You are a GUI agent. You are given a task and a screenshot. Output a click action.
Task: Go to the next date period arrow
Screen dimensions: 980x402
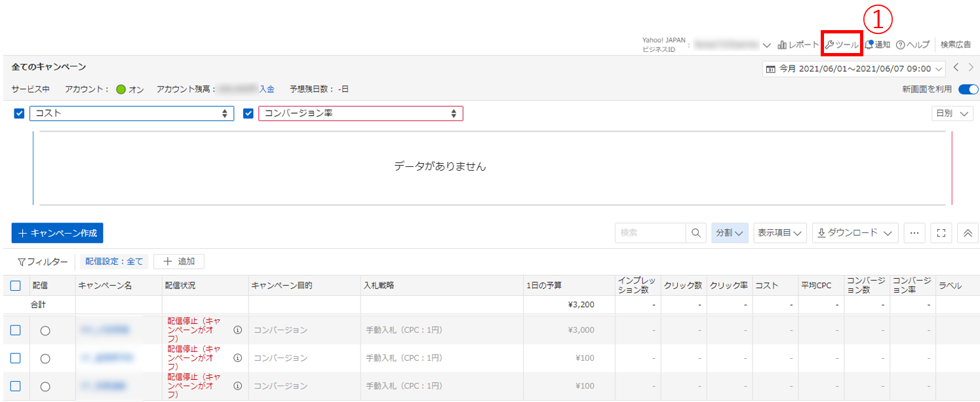(x=971, y=67)
